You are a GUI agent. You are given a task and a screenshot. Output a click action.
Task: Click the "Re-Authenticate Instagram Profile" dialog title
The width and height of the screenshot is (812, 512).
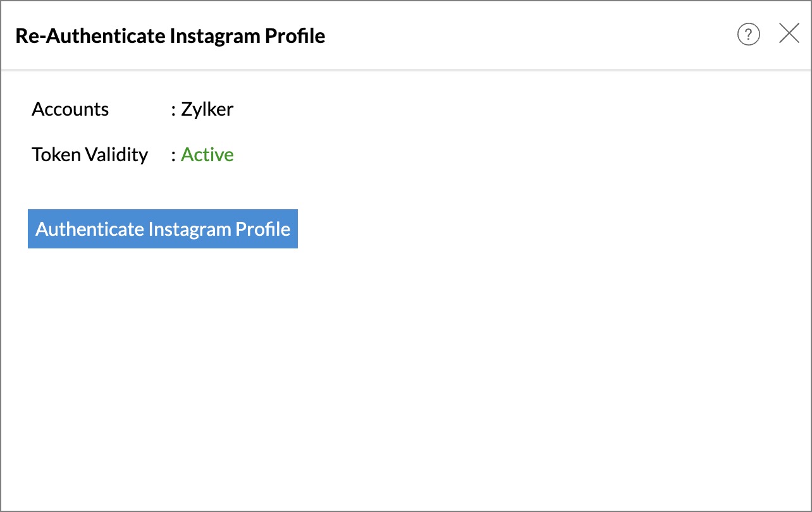tap(170, 36)
